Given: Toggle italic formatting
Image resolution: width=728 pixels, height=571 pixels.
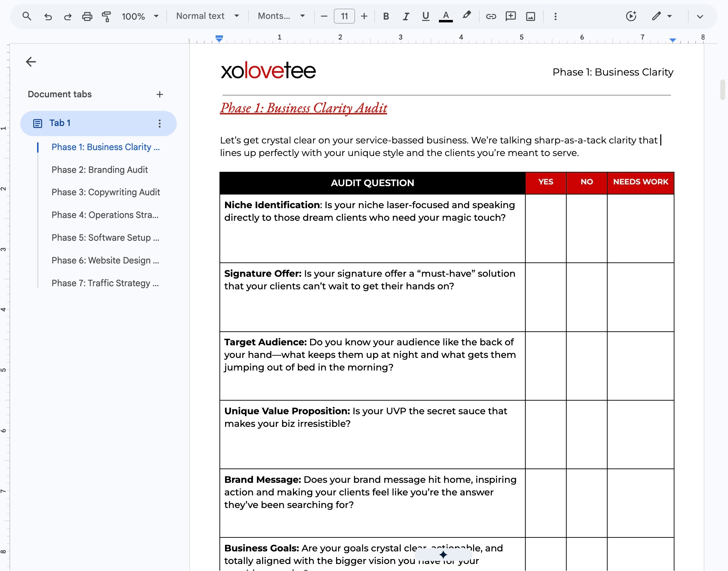Looking at the screenshot, I should 406,16.
